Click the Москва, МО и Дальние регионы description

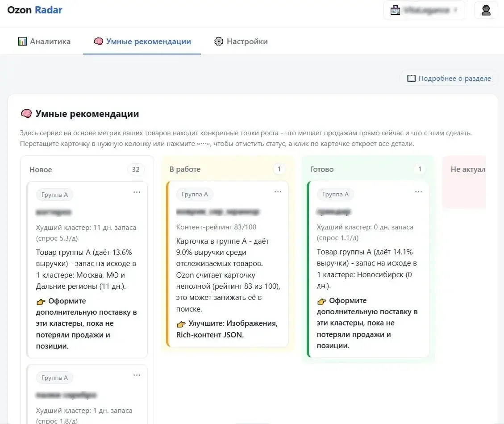(86, 269)
